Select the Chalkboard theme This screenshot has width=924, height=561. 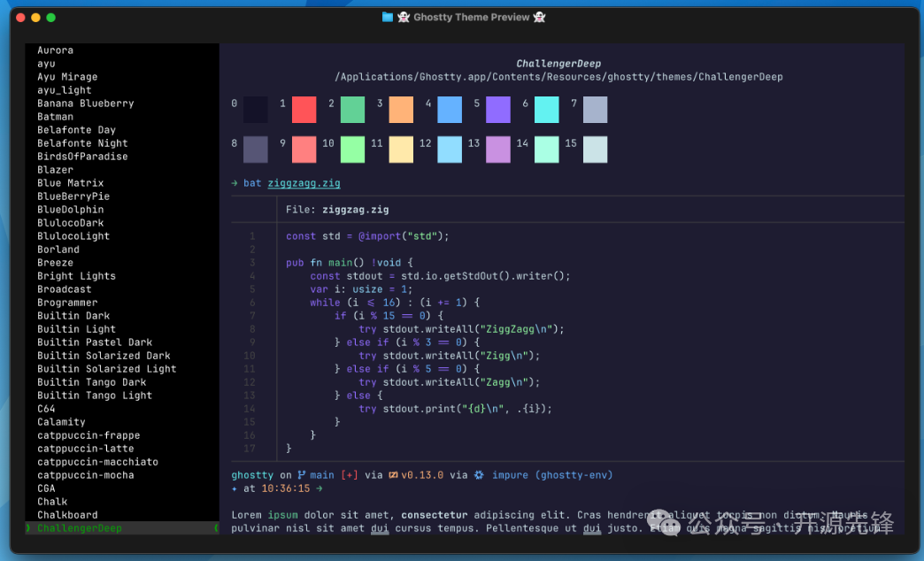67,514
